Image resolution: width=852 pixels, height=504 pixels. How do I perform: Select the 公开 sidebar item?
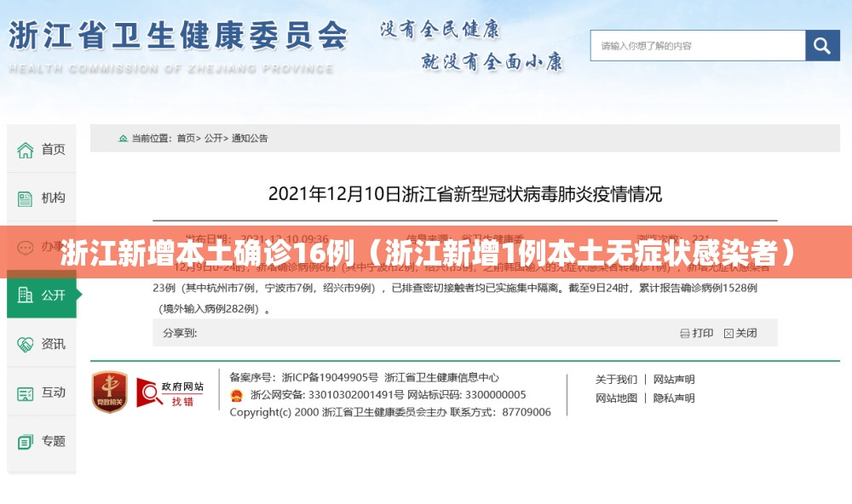pyautogui.click(x=41, y=295)
